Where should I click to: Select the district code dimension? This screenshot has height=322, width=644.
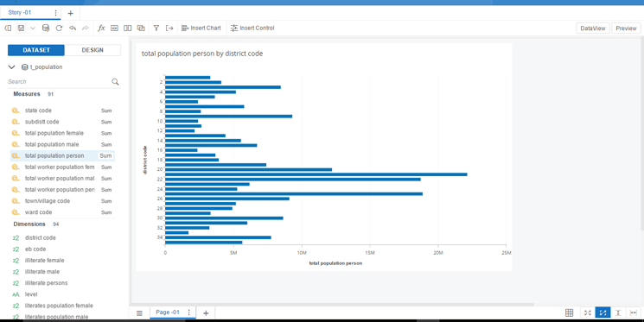click(x=41, y=238)
